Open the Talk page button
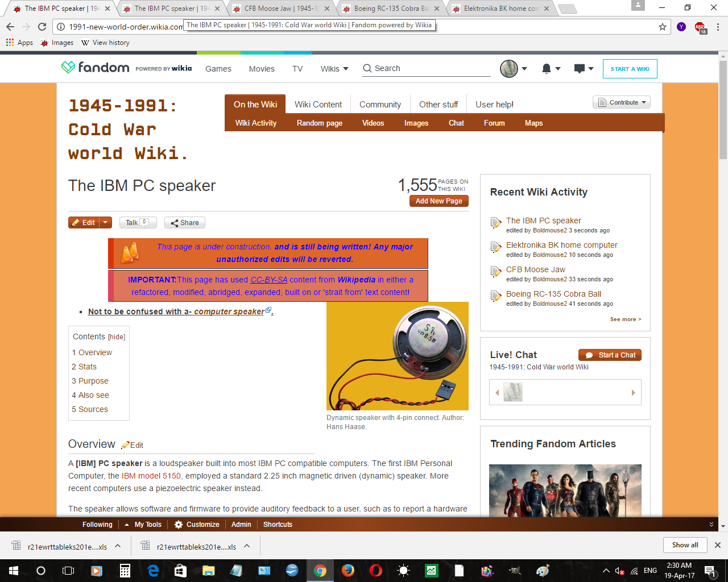Screen dimensions: 728x582 (x=138, y=223)
